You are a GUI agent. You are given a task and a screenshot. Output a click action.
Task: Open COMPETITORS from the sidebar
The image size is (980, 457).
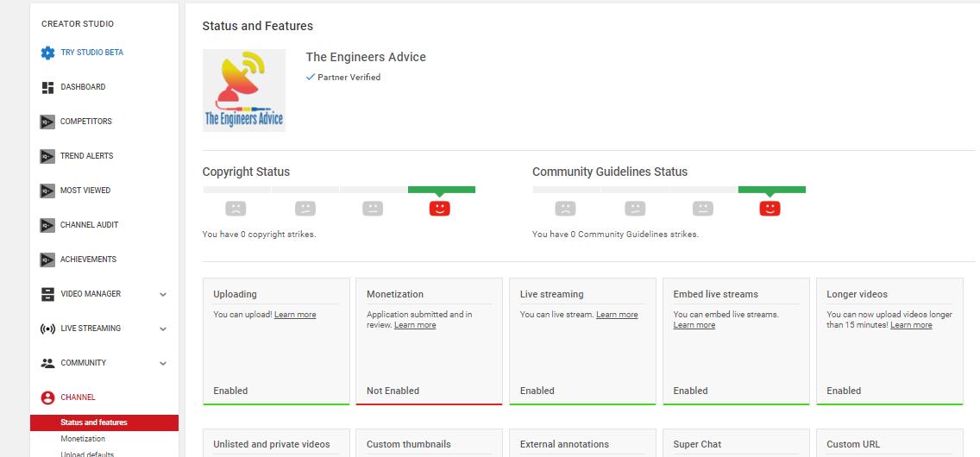tap(86, 121)
